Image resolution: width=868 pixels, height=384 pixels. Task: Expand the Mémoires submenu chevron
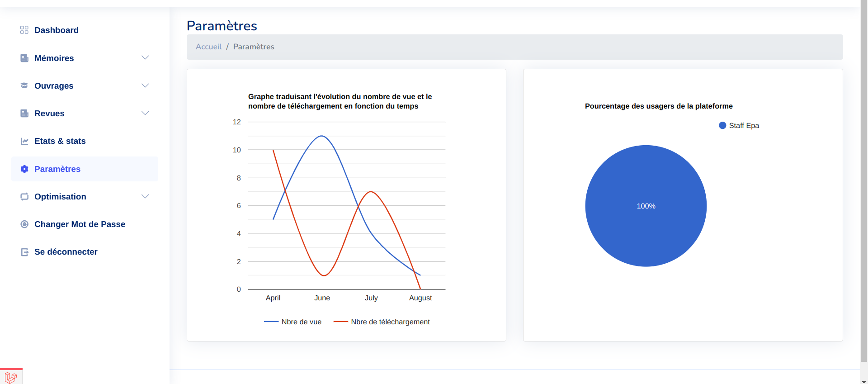(x=145, y=57)
